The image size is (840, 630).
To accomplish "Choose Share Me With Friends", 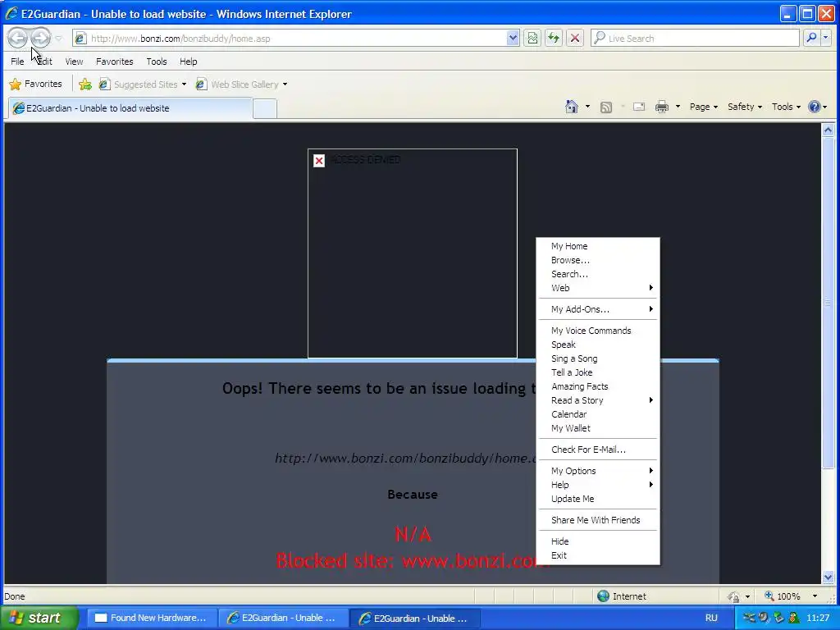I will point(598,520).
